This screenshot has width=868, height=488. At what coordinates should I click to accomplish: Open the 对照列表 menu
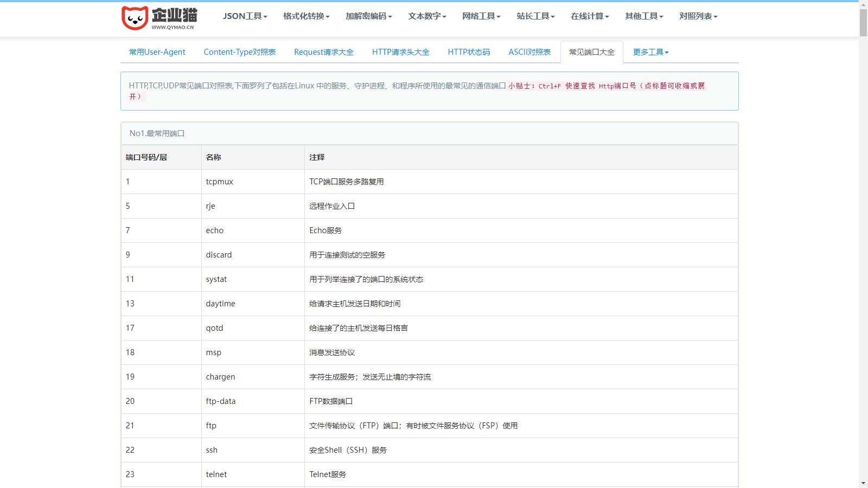pyautogui.click(x=698, y=16)
